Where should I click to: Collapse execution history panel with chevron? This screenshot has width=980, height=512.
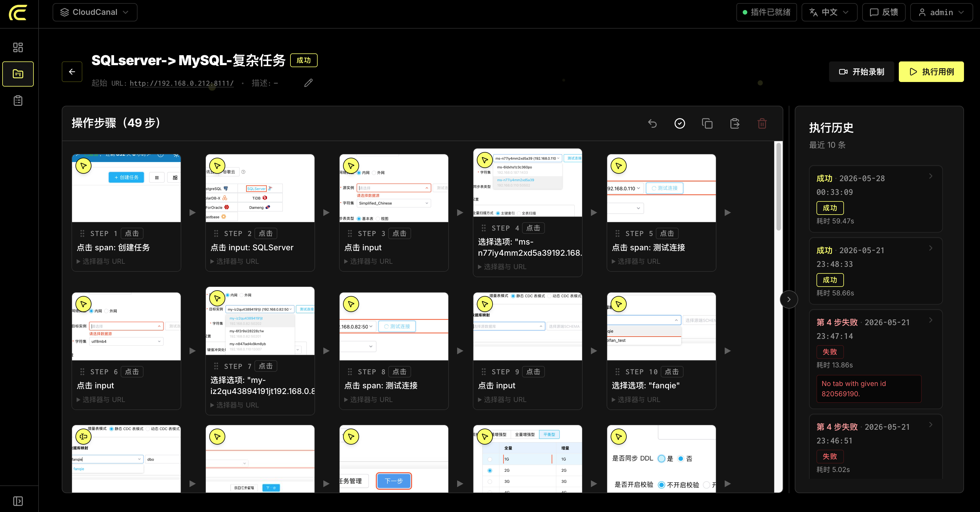[789, 299]
